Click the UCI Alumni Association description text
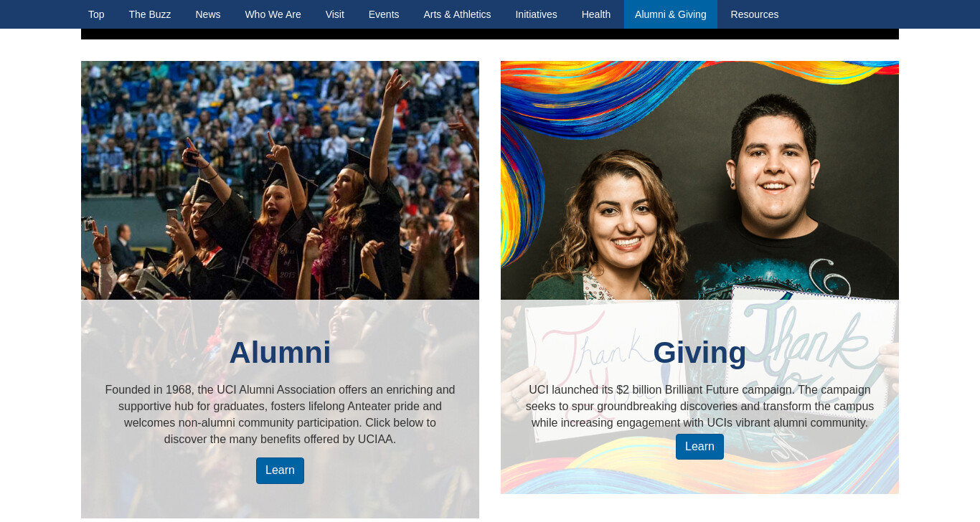The width and height of the screenshot is (980, 522). coord(280,414)
